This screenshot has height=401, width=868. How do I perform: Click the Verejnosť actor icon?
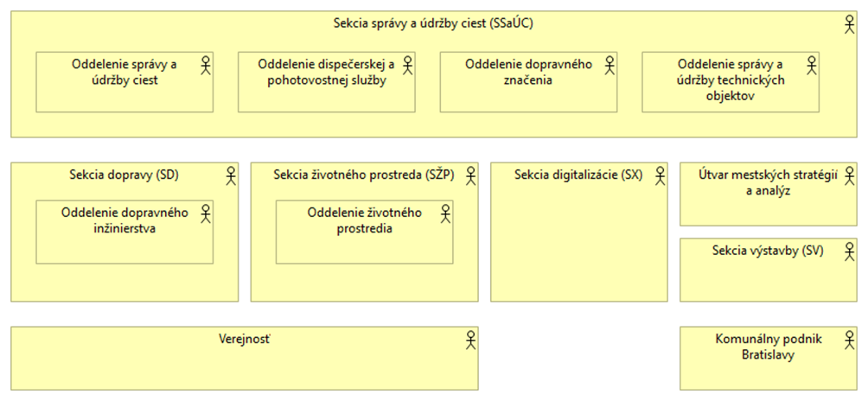coord(471,340)
